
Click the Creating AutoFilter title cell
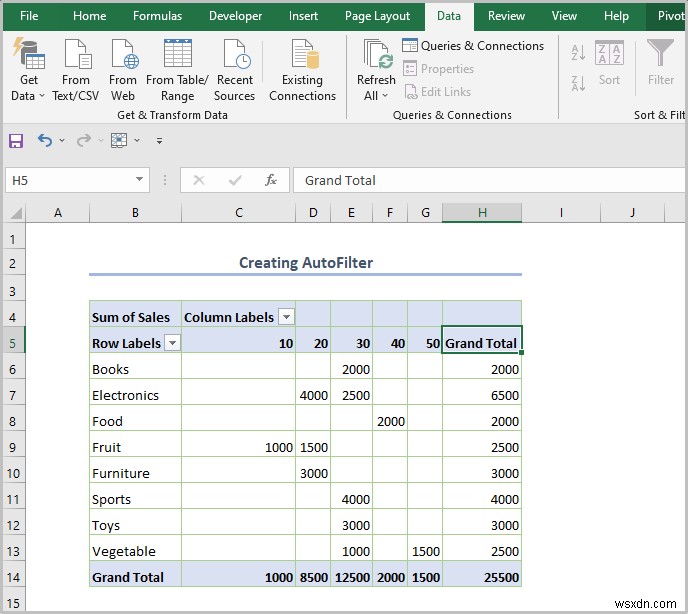306,262
